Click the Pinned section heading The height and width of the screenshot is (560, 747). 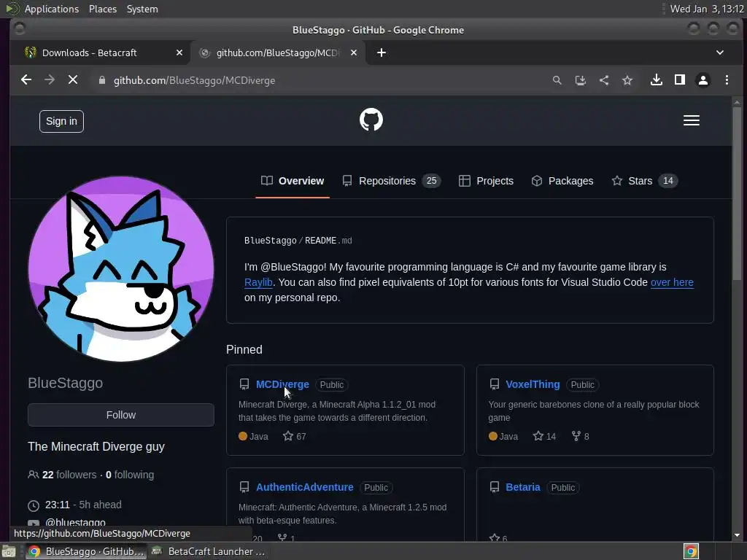point(244,349)
